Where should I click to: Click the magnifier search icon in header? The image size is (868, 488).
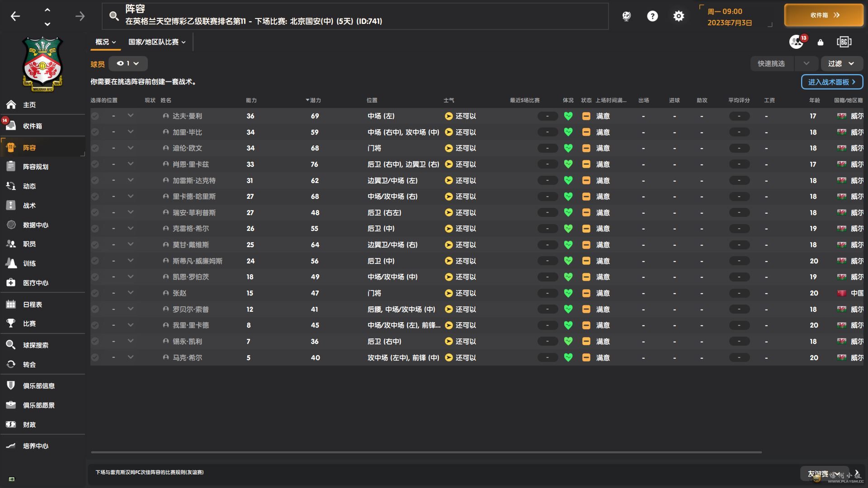coord(114,16)
